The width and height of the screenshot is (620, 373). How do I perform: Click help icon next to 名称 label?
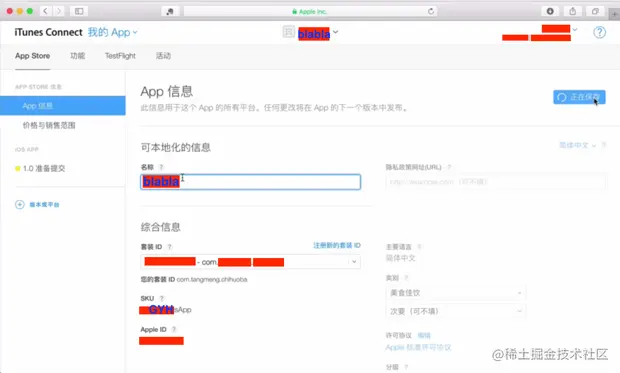pos(161,167)
